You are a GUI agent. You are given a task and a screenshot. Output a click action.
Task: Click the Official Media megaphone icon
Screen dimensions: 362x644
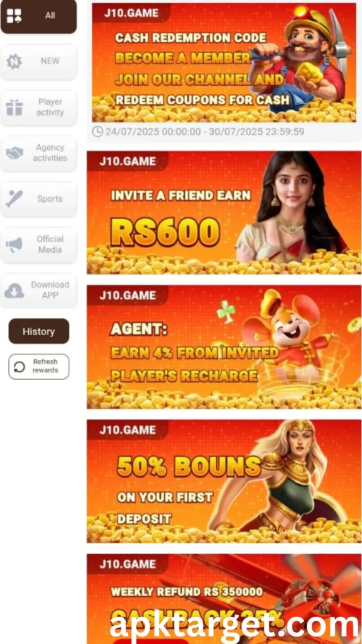click(x=14, y=245)
